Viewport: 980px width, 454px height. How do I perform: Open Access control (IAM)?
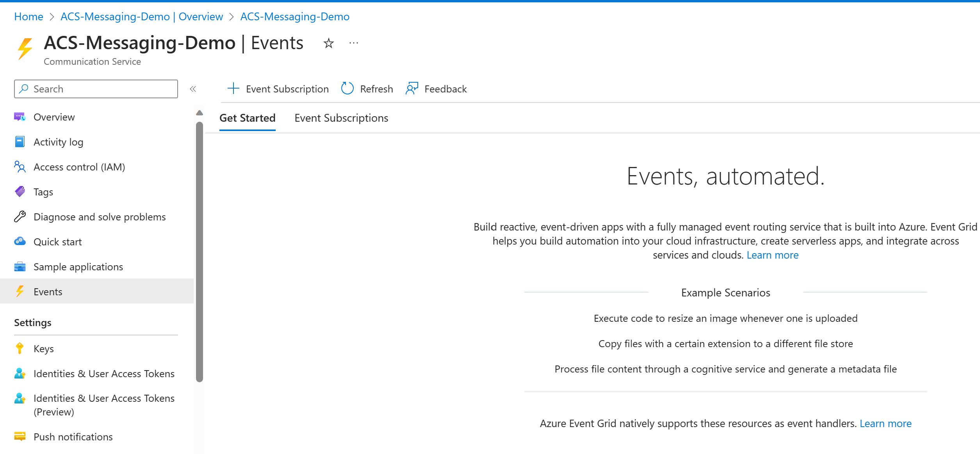[79, 167]
